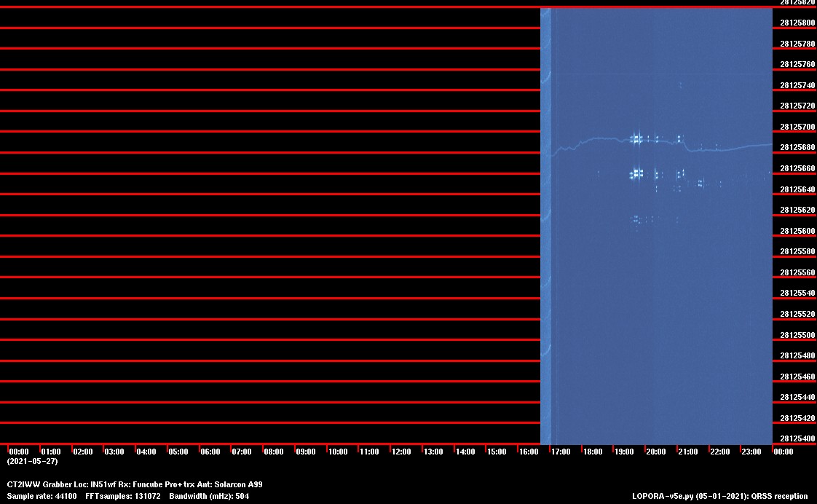This screenshot has height=504, width=817.
Task: Click the 28125480 frequency label
Action: tap(797, 356)
